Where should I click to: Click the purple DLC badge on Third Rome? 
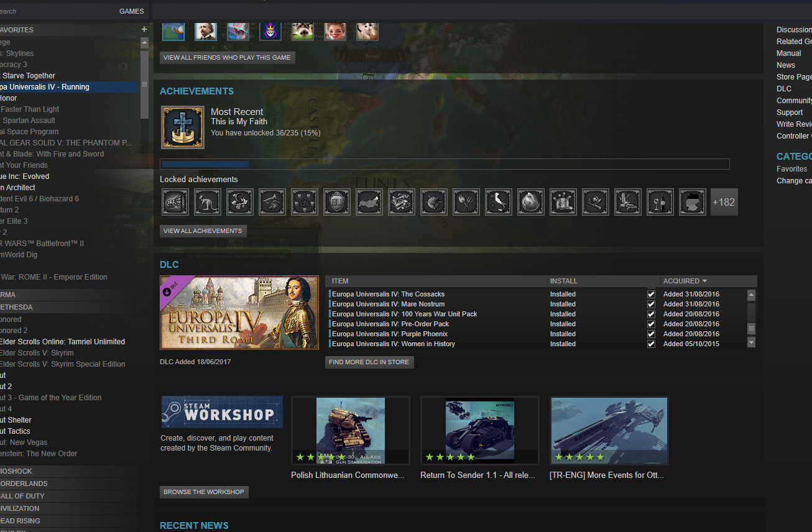point(173,288)
